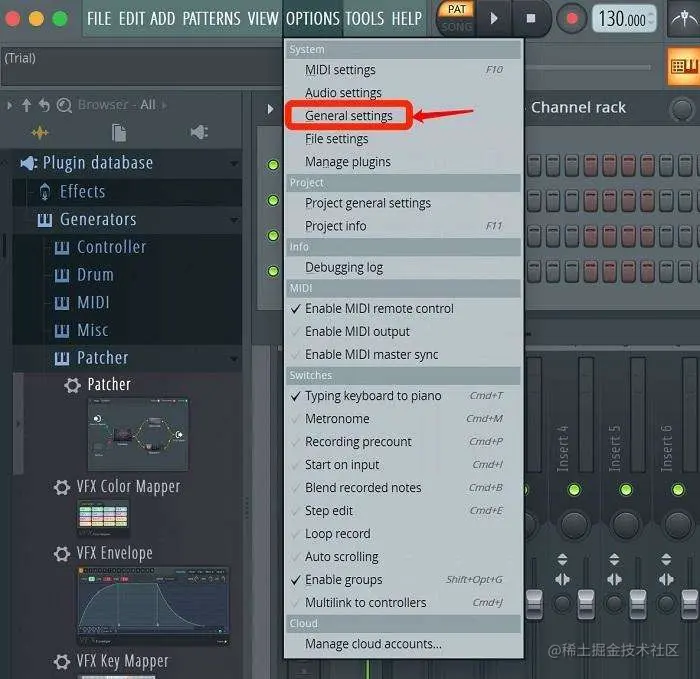Open the PATTERNS menu
This screenshot has width=700, height=679.
pyautogui.click(x=211, y=19)
